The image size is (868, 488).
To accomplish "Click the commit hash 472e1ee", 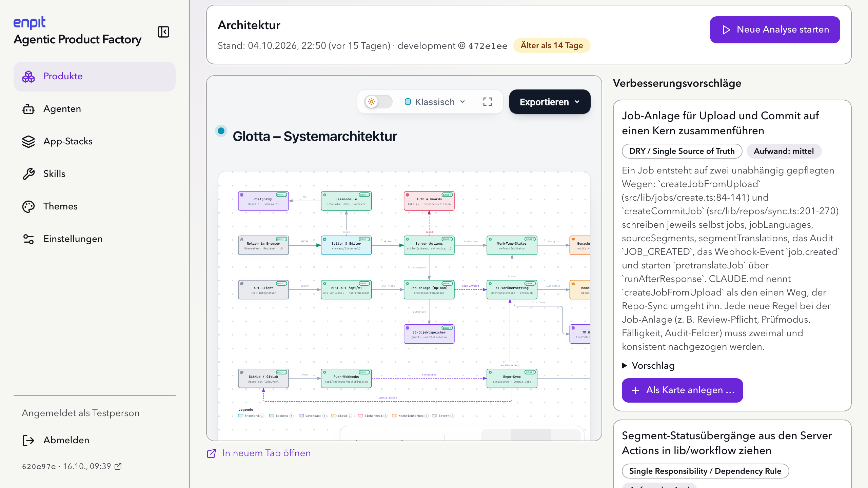I will (488, 46).
